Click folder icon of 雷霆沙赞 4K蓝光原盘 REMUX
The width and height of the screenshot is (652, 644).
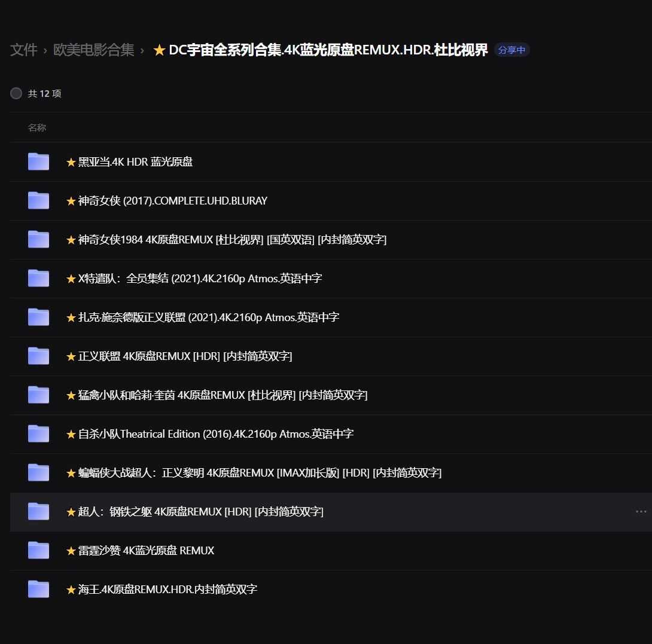(38, 551)
